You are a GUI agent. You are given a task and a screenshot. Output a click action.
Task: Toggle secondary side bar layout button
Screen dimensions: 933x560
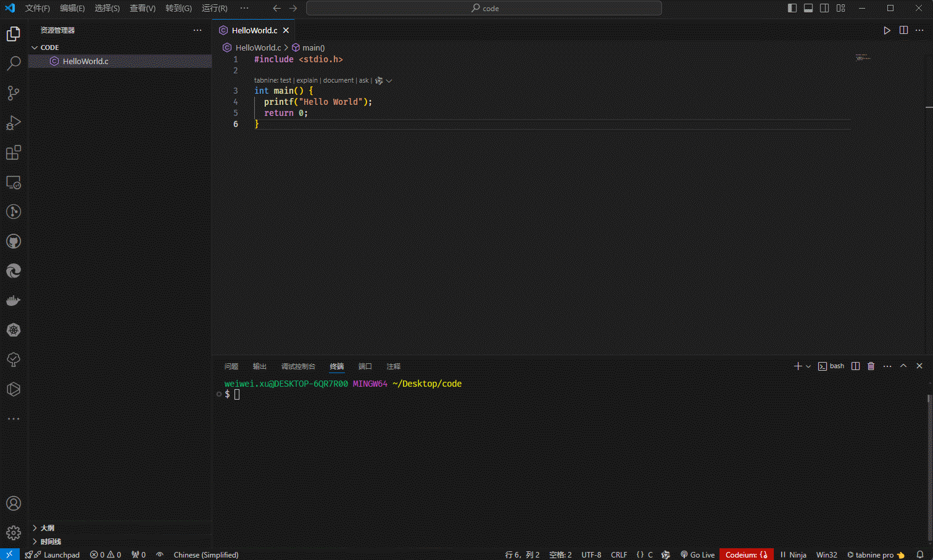824,8
